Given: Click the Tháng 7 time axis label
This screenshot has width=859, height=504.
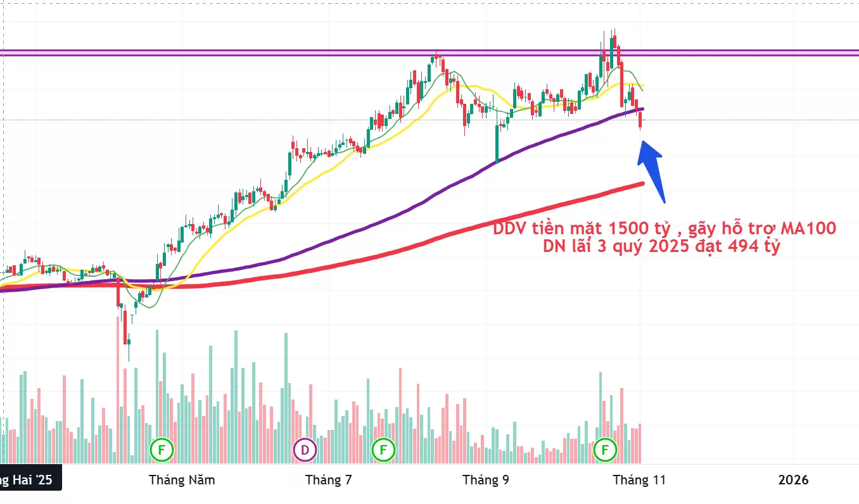Looking at the screenshot, I should (328, 480).
